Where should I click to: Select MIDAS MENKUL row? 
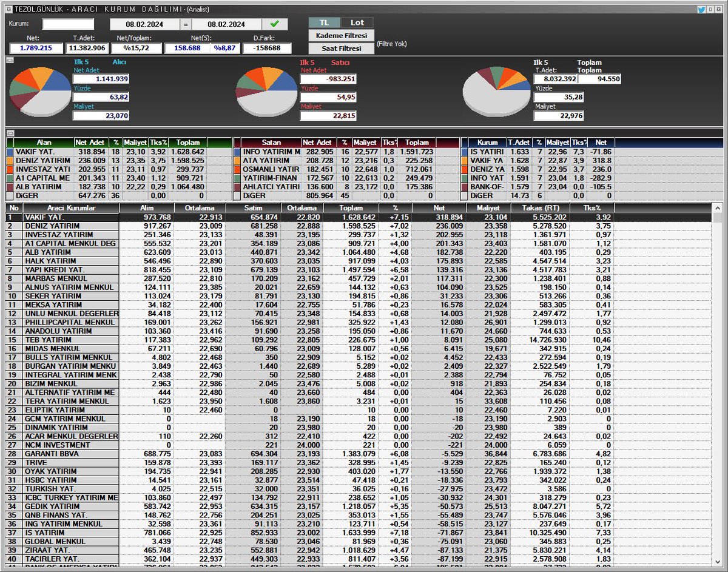click(360, 349)
